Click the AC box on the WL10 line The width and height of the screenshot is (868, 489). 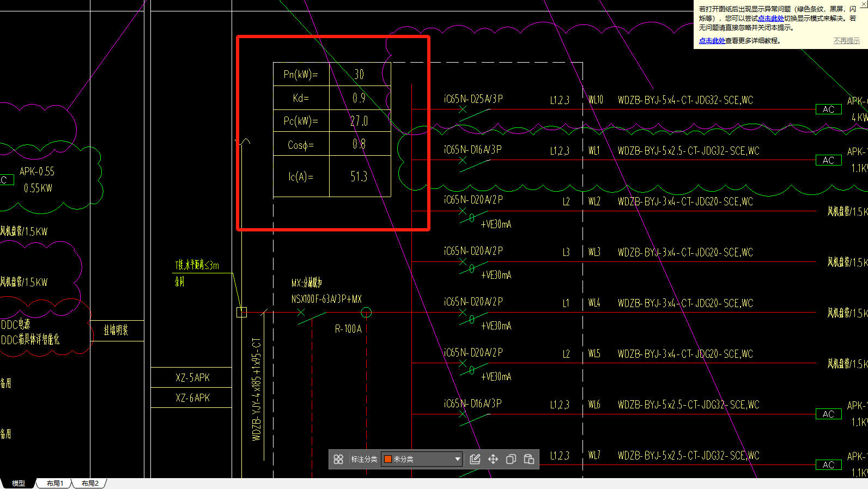tap(829, 109)
